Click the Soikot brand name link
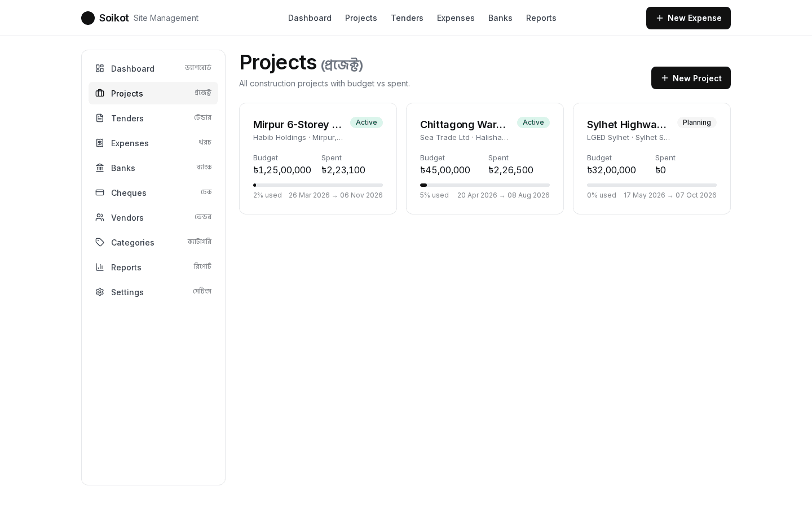The width and height of the screenshot is (812, 508). click(114, 18)
